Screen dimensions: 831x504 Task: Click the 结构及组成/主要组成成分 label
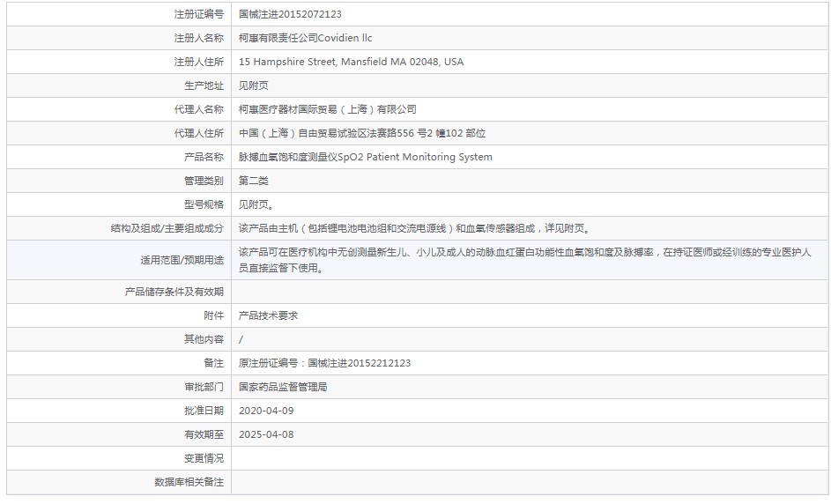167,228
